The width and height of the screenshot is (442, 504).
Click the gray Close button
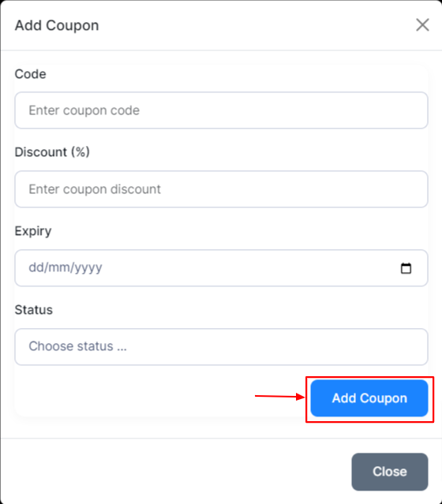390,472
